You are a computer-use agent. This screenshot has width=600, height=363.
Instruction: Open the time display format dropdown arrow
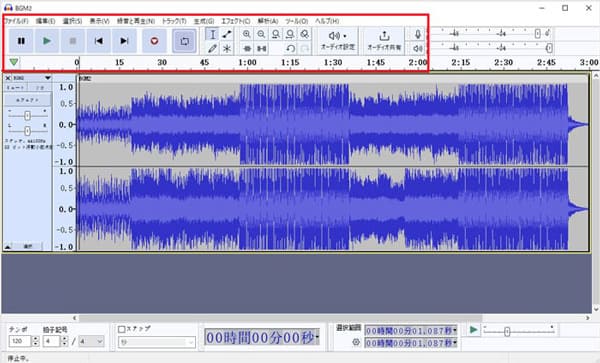tap(317, 337)
